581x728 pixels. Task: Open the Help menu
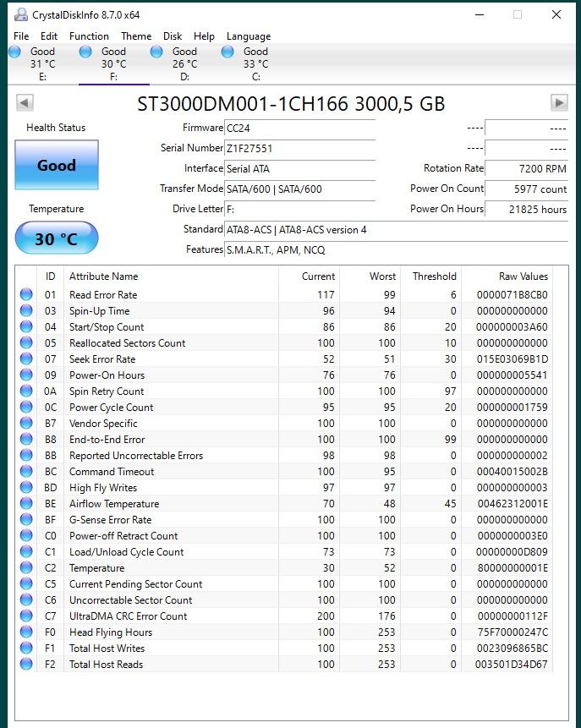(x=204, y=36)
